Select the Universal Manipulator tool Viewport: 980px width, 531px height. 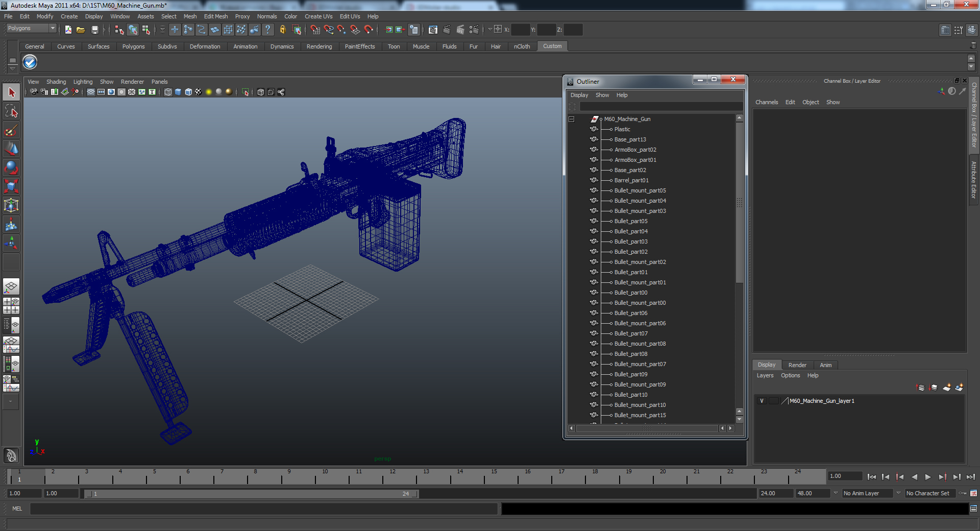(x=11, y=206)
